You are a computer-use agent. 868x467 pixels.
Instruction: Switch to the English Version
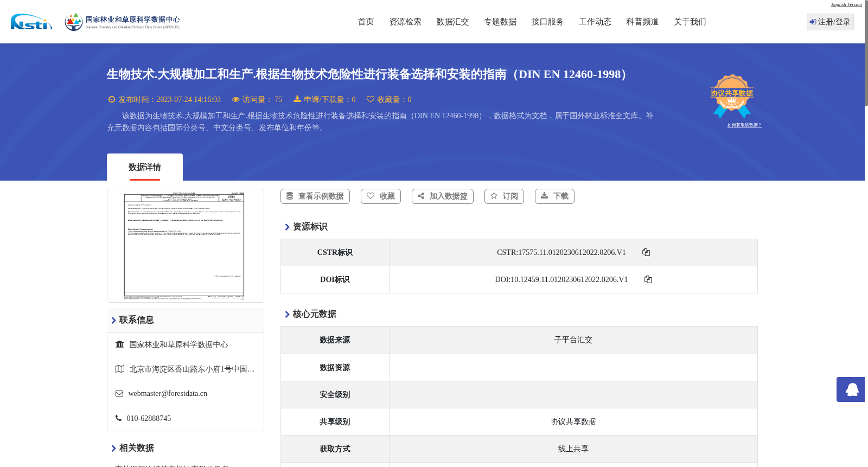point(846,4)
